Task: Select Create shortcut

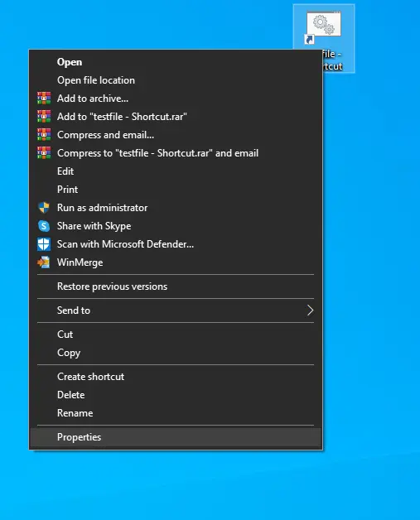Action: coord(176,377)
